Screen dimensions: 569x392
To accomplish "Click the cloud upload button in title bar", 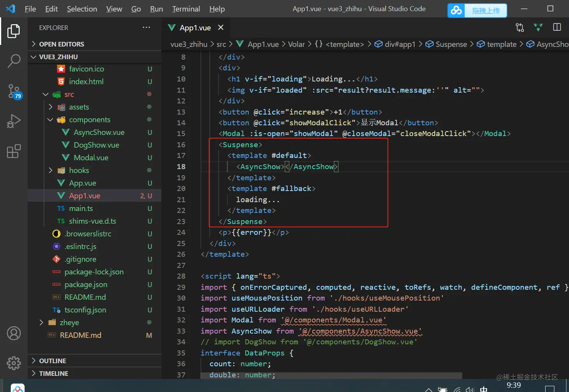I will tap(477, 10).
